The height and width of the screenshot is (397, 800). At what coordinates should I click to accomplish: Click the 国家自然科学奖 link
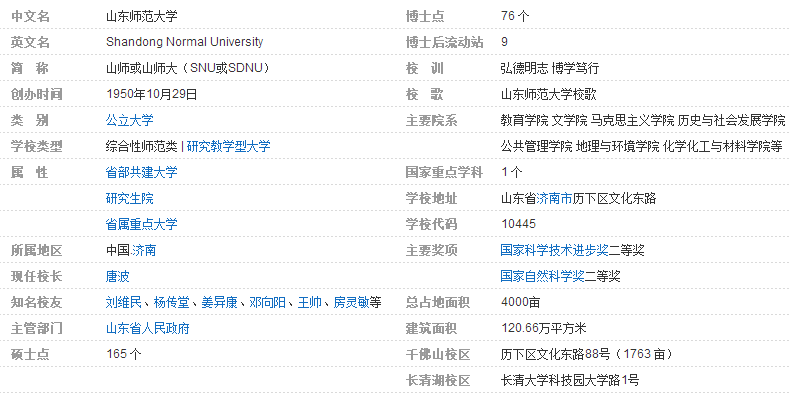542,277
